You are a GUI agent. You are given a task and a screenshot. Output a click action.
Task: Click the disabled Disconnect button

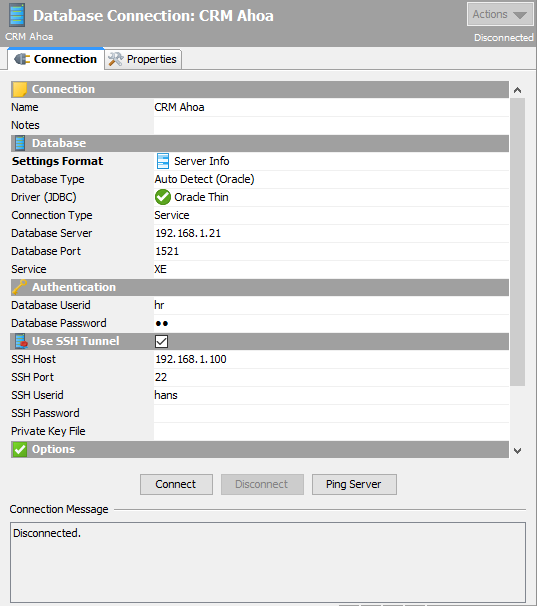coord(262,484)
